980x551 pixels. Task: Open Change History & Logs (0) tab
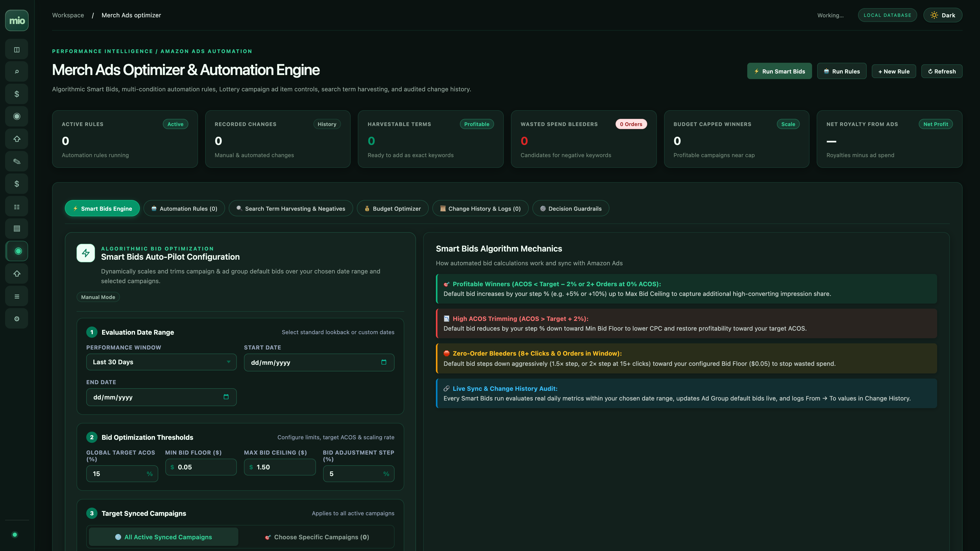pos(481,208)
